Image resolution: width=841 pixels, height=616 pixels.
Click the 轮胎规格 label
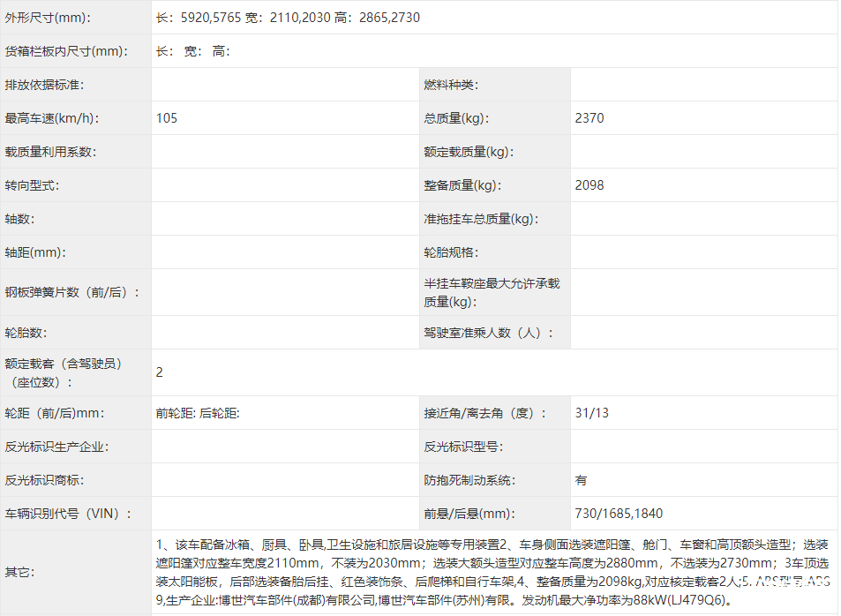pos(451,252)
